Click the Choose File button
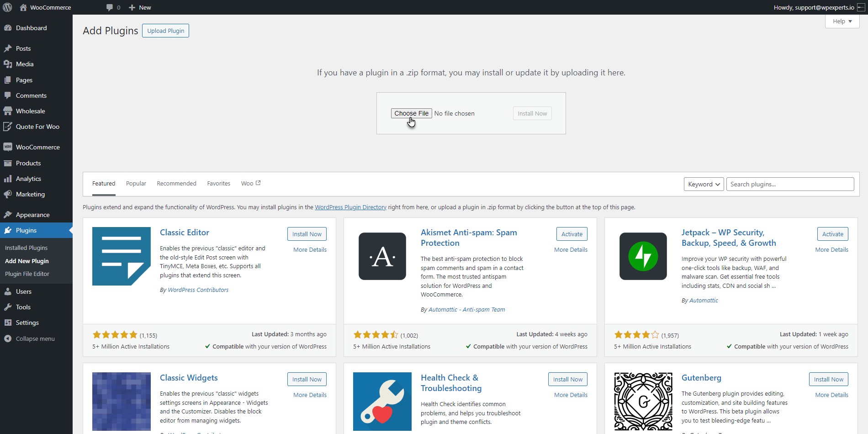868x434 pixels. (411, 113)
